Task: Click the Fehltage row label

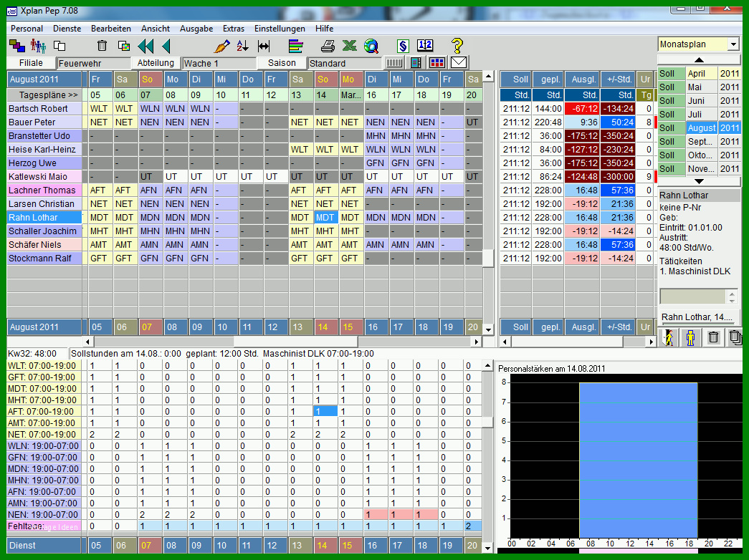Action: coord(44,526)
